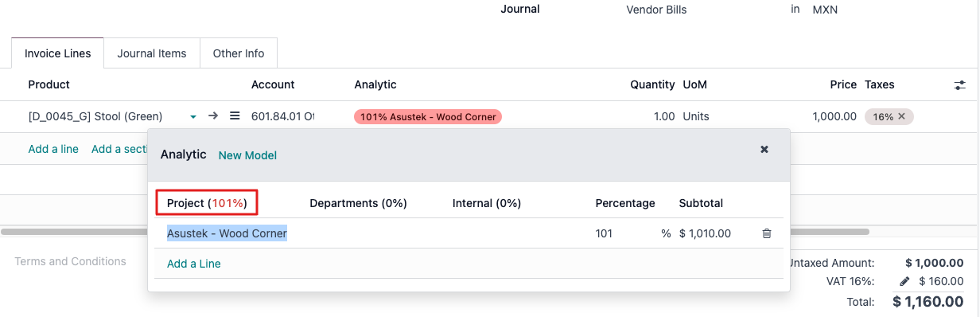Viewport: 980px width, 317px height.
Task: Add a Line in Analytic popup
Action: (194, 264)
